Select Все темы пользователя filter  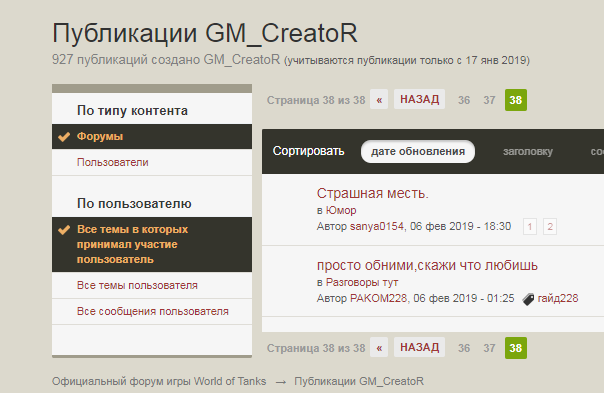point(152,285)
